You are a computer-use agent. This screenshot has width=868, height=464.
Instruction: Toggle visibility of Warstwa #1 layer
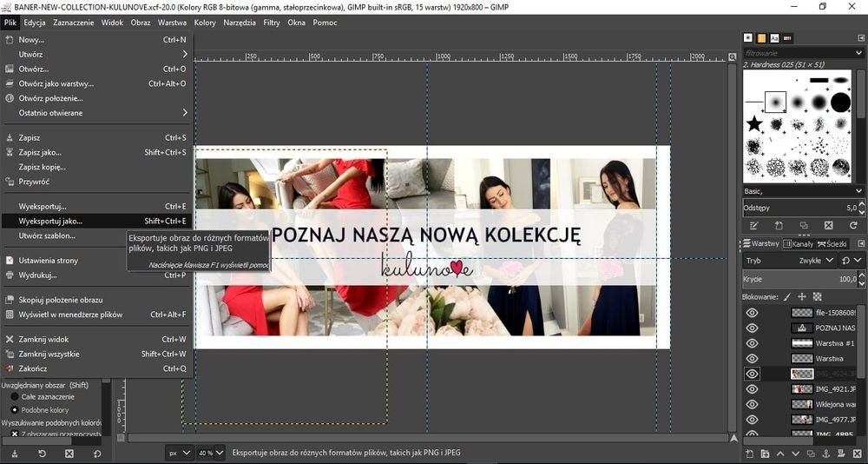751,343
